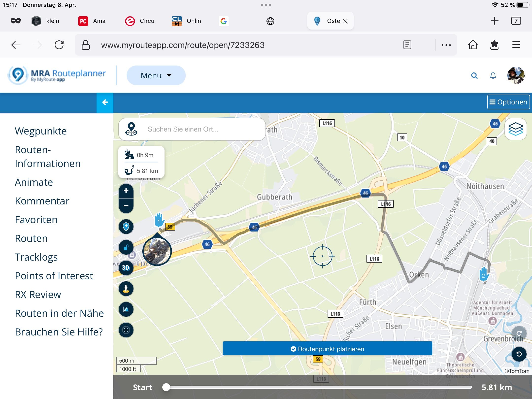The image size is (532, 399).
Task: Switch to the Onlin tab
Action: click(x=186, y=21)
